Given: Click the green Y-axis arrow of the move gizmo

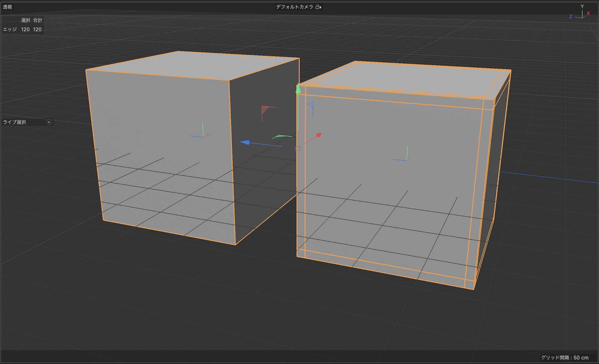Looking at the screenshot, I should point(298,89).
